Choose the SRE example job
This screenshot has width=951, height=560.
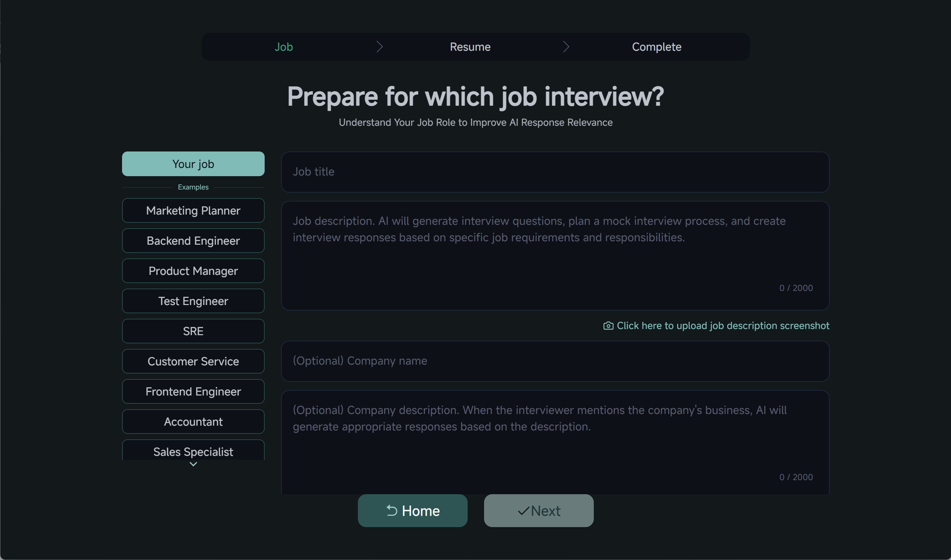point(193,331)
